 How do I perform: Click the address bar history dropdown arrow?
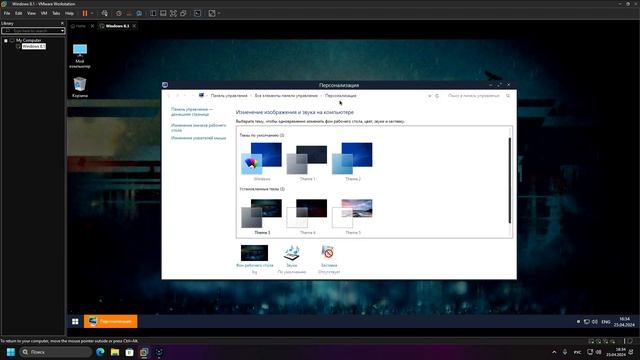429,96
